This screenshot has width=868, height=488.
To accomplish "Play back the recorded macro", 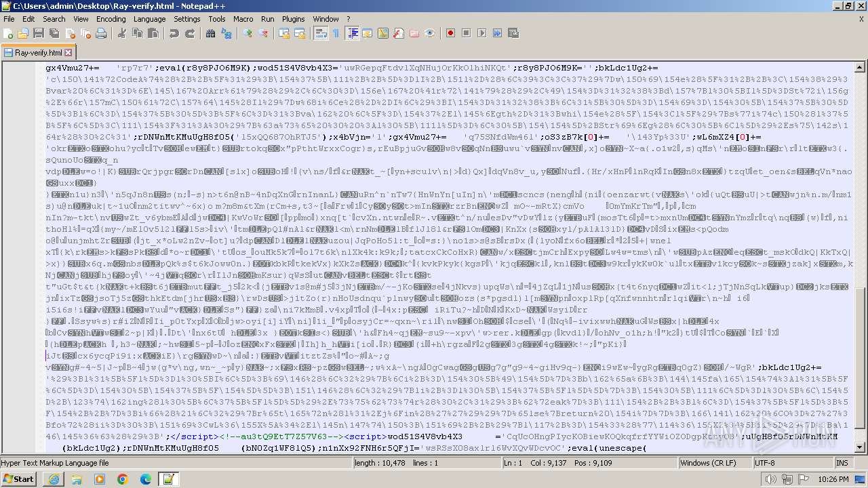I will tap(481, 33).
